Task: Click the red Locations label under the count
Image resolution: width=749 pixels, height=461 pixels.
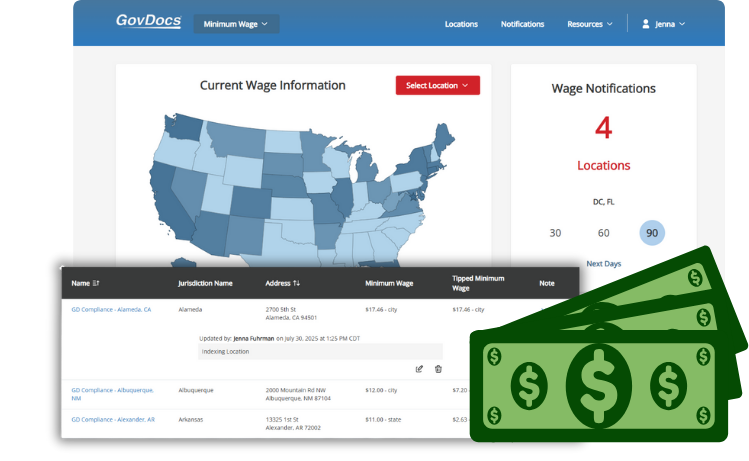Action: click(603, 165)
